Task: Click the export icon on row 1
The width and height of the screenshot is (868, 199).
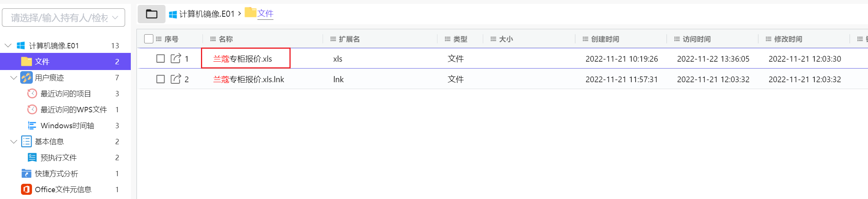Action: coord(175,59)
